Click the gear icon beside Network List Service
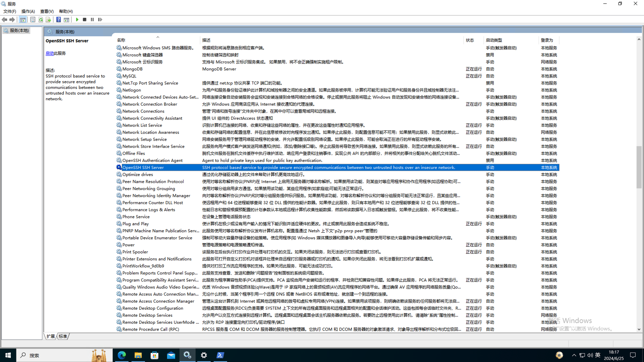 pyautogui.click(x=119, y=125)
